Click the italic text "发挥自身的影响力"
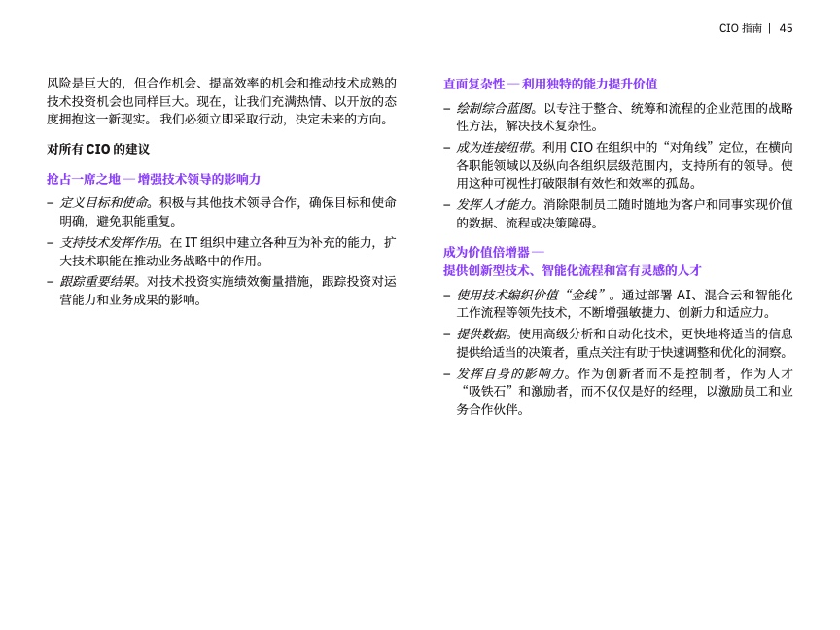The width and height of the screenshot is (840, 630). coord(507,373)
